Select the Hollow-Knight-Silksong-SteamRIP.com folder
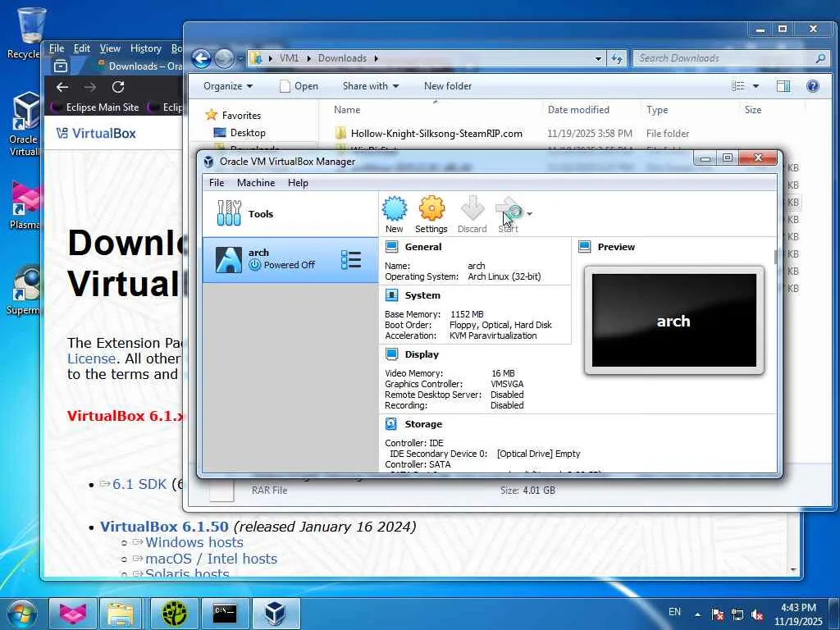The image size is (840, 630). pyautogui.click(x=436, y=134)
